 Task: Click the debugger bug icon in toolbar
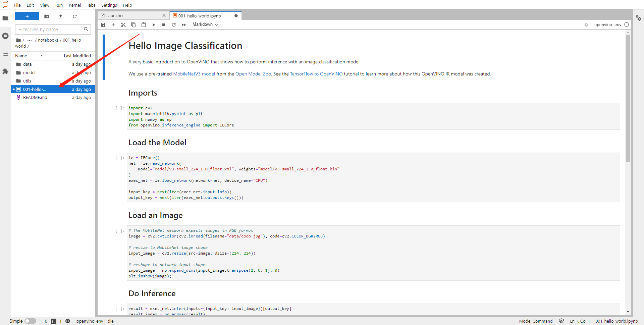(586, 25)
